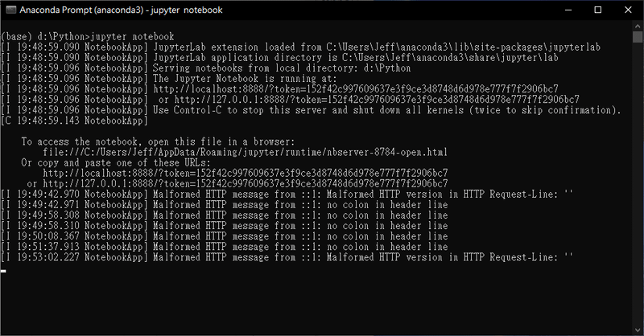Click the 'jupyter notebook' command text
Viewport: 644px width, 336px height.
pos(132,36)
